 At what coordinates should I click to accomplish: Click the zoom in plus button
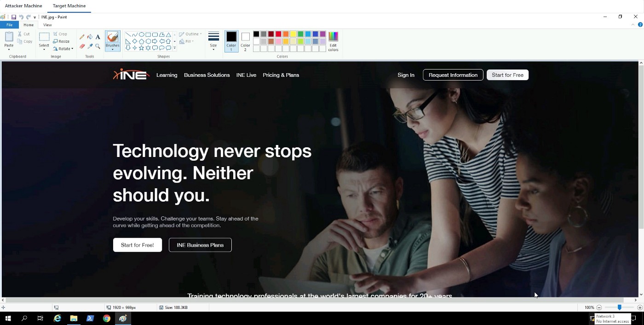pyautogui.click(x=639, y=308)
